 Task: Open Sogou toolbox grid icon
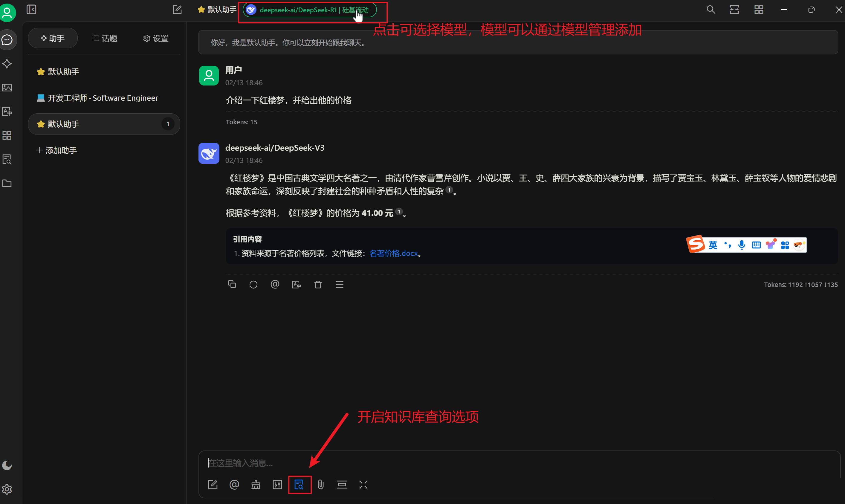pos(785,245)
